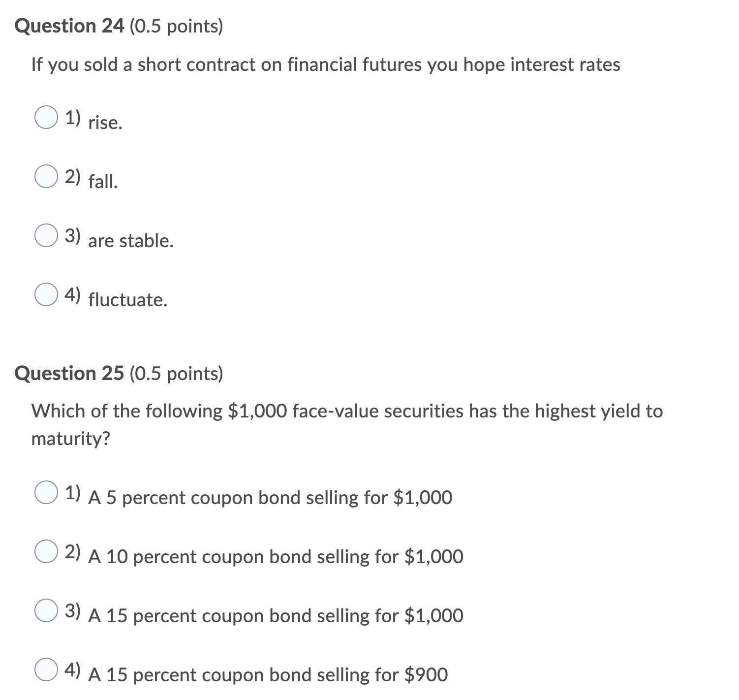
Task: Click the 'are stable.' answer text
Action: (x=130, y=241)
